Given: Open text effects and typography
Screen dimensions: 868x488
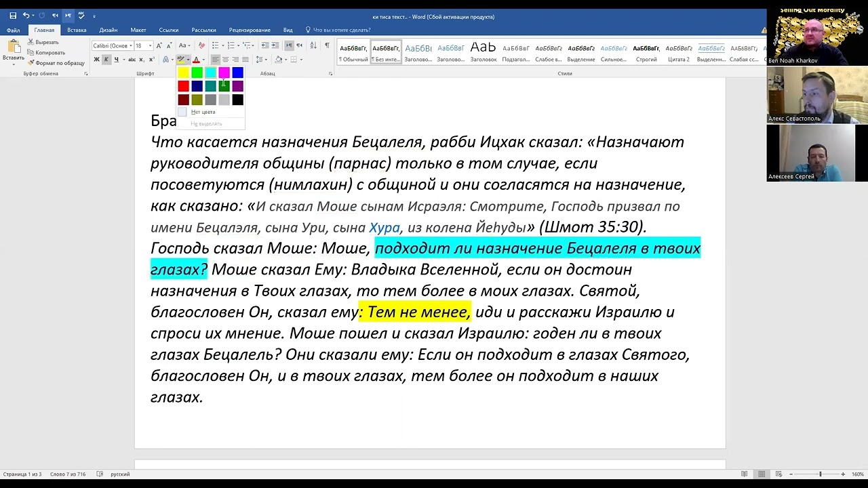Looking at the screenshot, I should coord(165,60).
